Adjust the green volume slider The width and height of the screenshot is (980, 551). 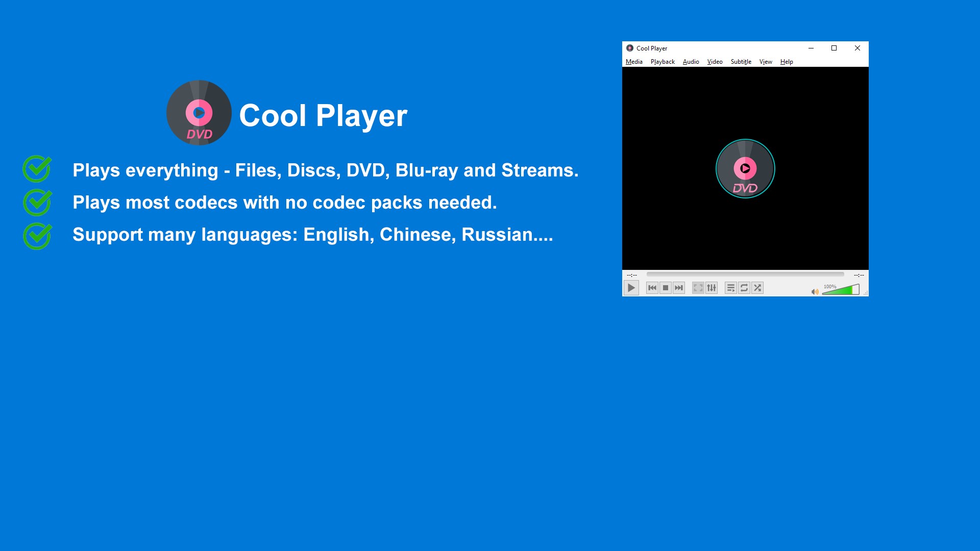(841, 290)
